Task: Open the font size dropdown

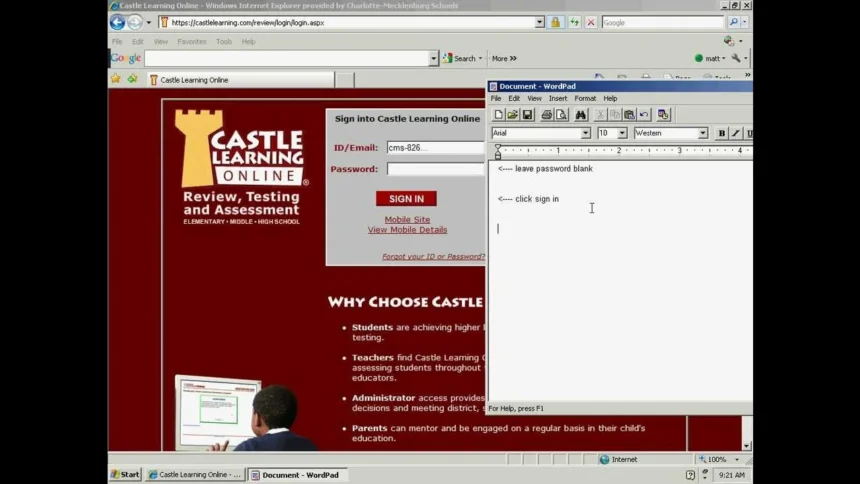Action: point(622,133)
